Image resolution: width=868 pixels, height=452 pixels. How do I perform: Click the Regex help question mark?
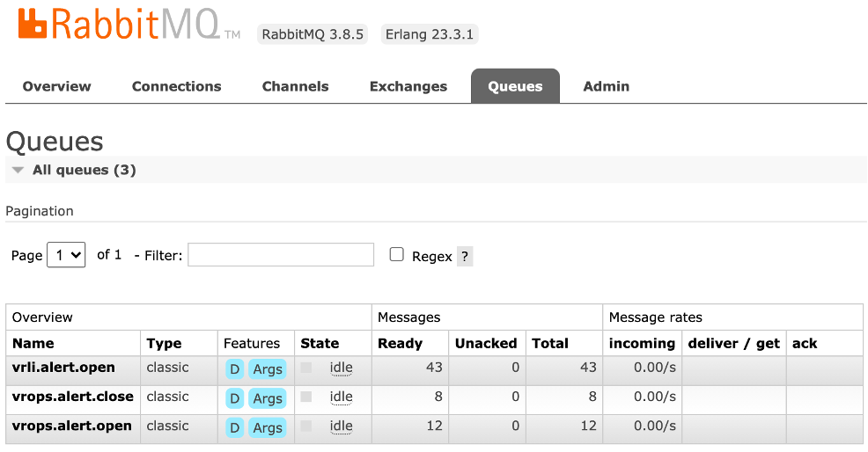coord(465,256)
